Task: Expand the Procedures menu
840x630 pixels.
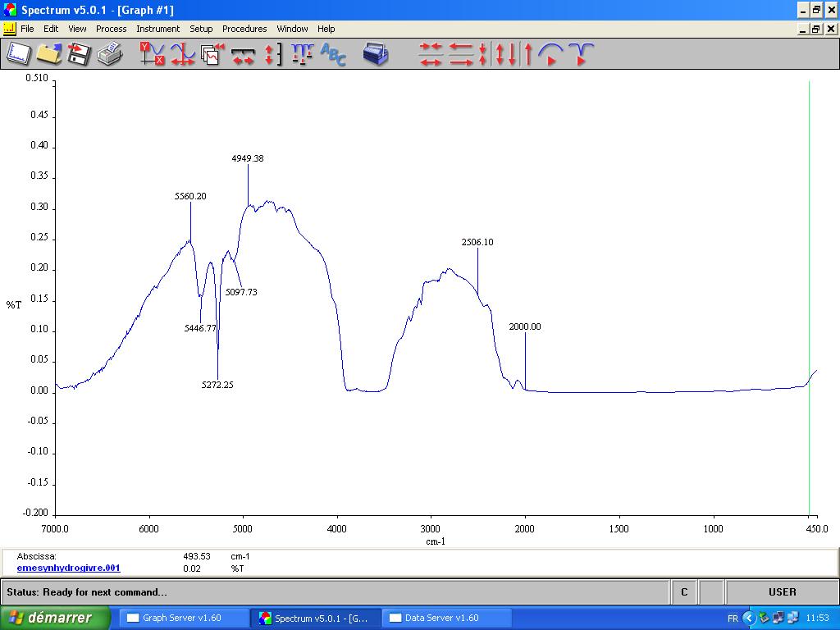Action: click(x=244, y=29)
